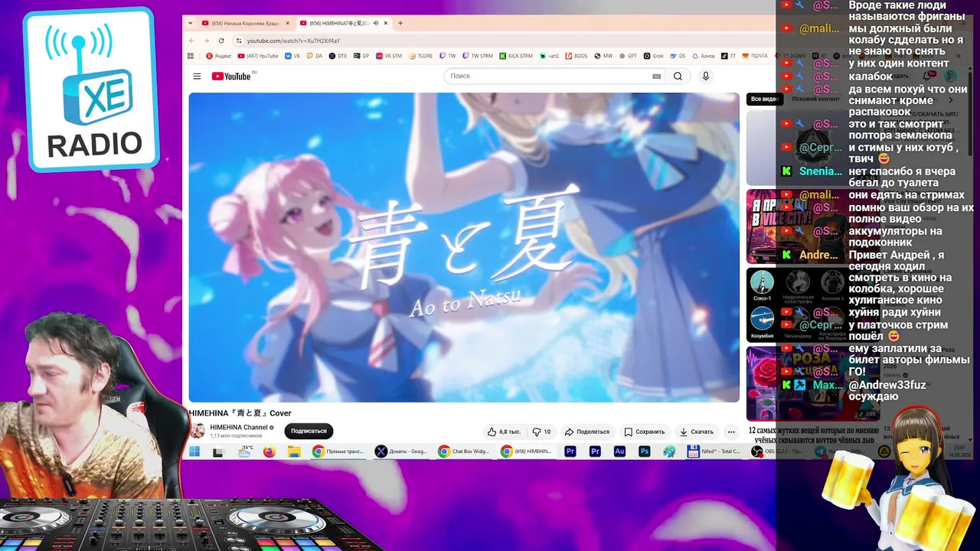Subscribe with the Подписаться button
The width and height of the screenshot is (980, 551).
click(x=309, y=431)
